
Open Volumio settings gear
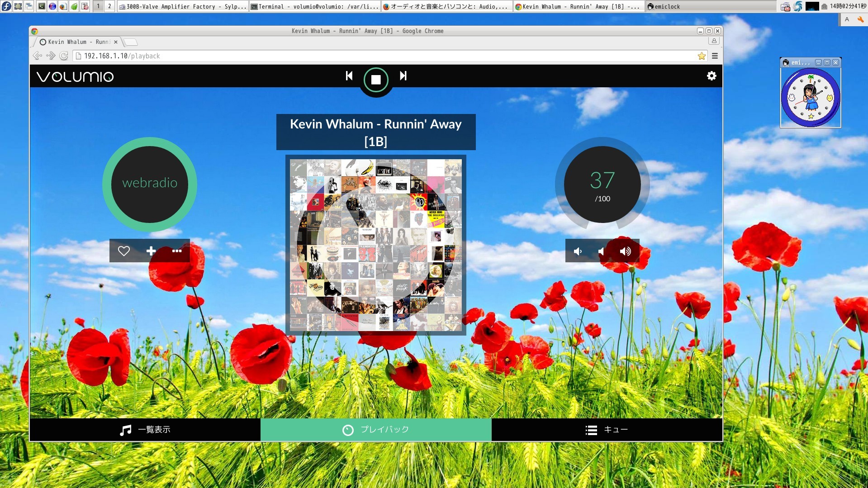click(711, 76)
